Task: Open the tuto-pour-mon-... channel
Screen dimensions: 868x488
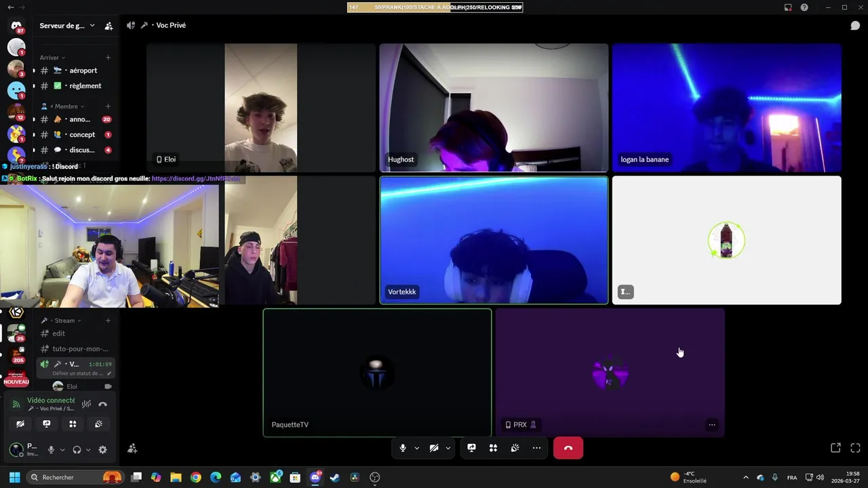Action: click(75, 349)
